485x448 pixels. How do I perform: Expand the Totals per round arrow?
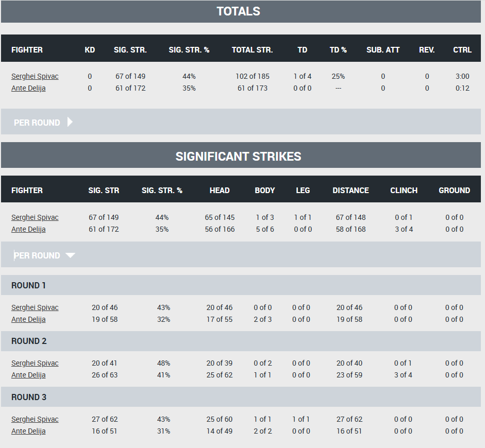pos(70,122)
